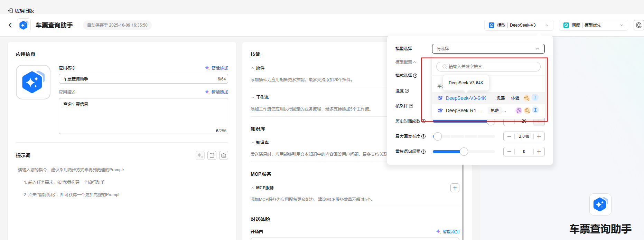Decrease 最大回复长度 with minus button
Image resolution: width=644 pixels, height=240 pixels.
click(509, 136)
